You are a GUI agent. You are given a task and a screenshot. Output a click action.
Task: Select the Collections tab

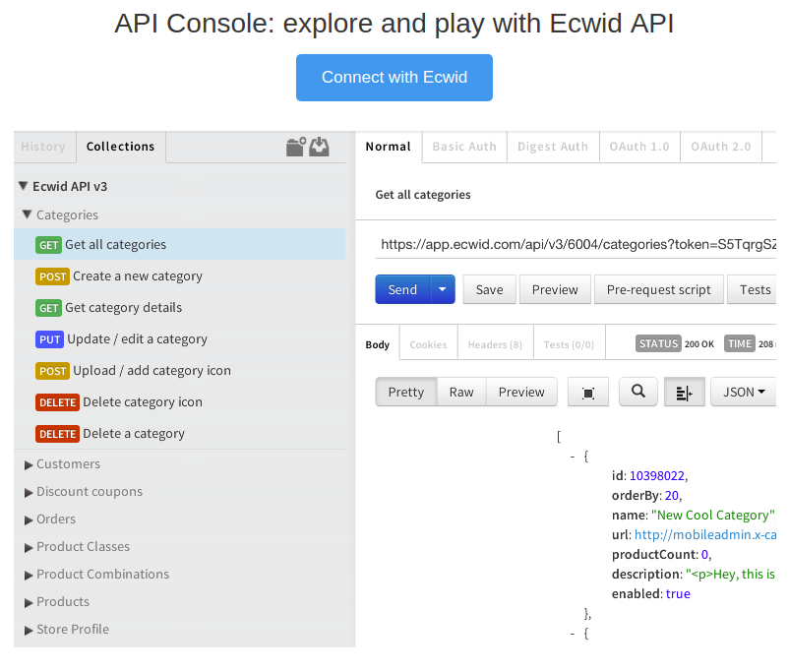[121, 147]
